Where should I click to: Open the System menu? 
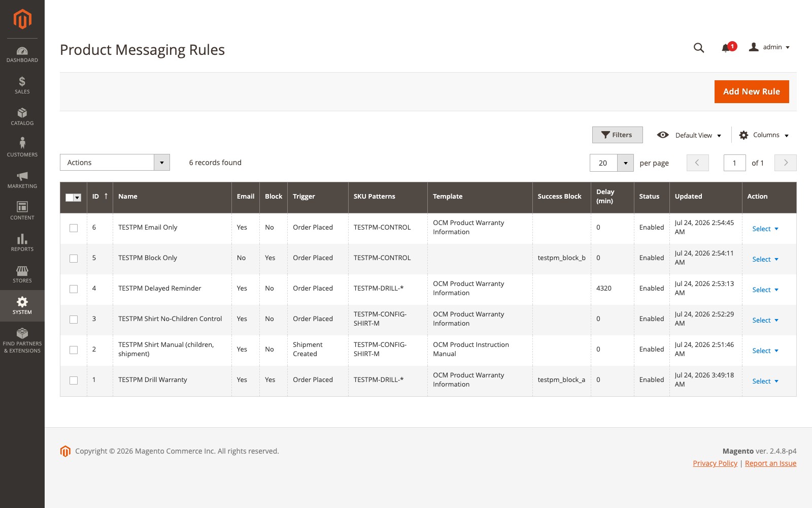click(x=22, y=306)
